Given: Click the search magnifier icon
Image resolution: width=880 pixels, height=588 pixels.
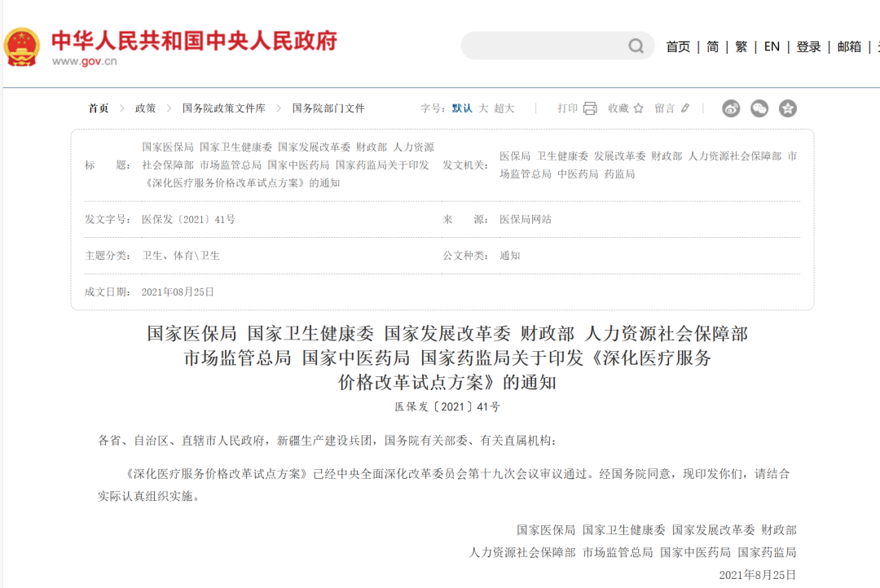Looking at the screenshot, I should (636, 46).
